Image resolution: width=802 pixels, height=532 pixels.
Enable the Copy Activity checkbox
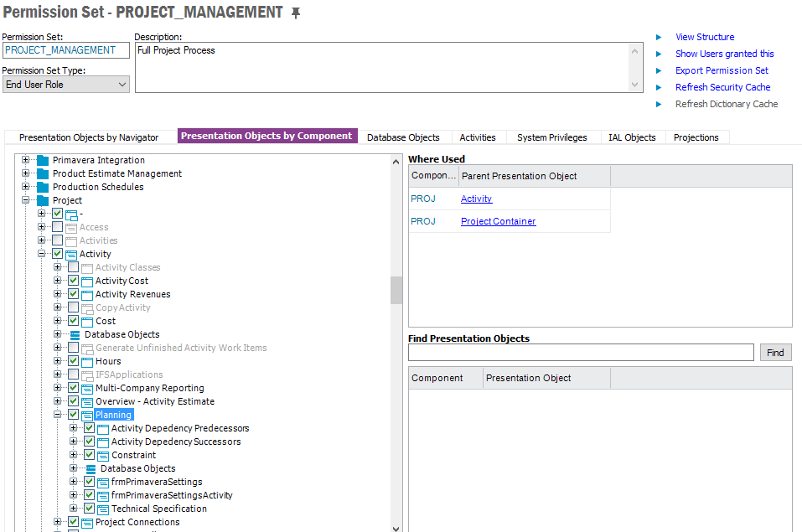(73, 307)
